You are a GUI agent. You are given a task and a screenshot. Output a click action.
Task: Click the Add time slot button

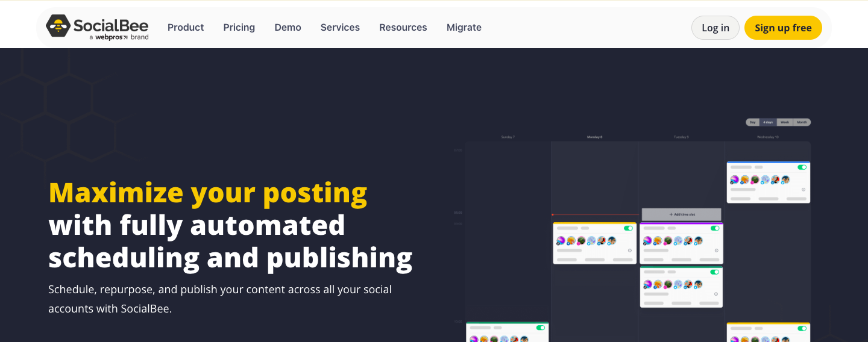[681, 214]
